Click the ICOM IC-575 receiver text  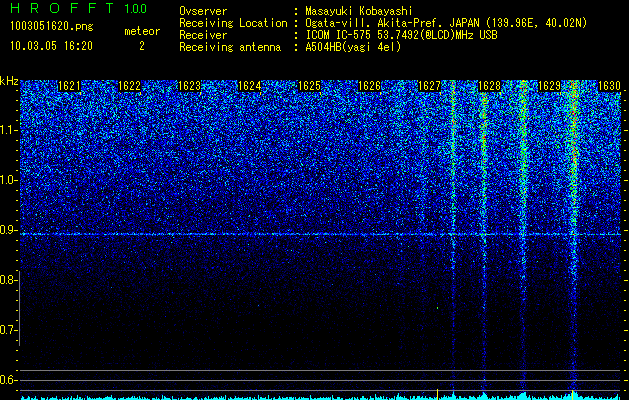(x=401, y=35)
